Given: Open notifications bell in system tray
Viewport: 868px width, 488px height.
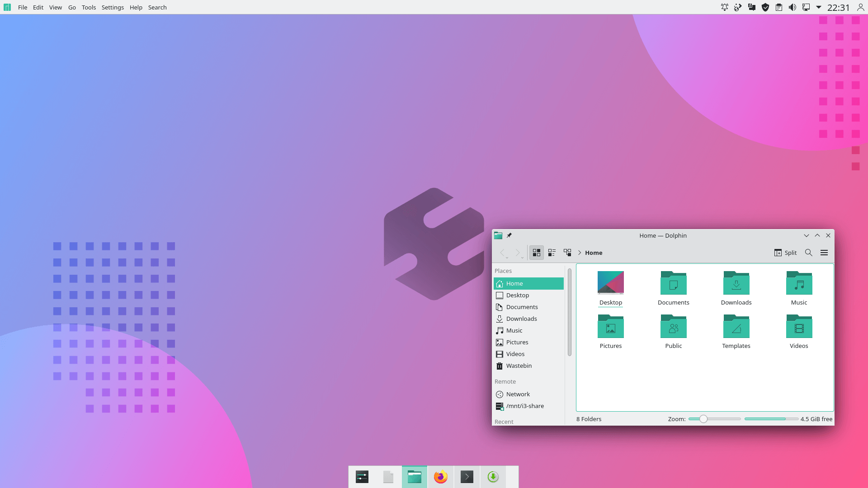Looking at the screenshot, I should (725, 7).
